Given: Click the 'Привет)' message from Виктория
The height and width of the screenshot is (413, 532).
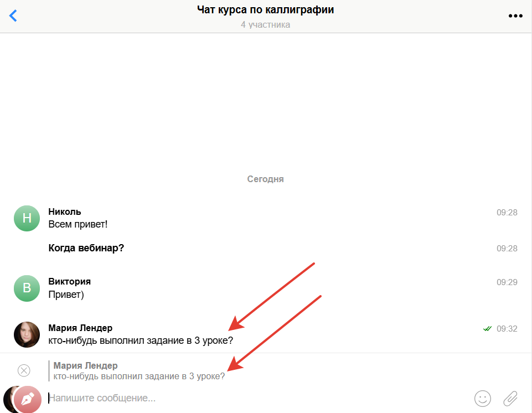Looking at the screenshot, I should coord(66,295).
